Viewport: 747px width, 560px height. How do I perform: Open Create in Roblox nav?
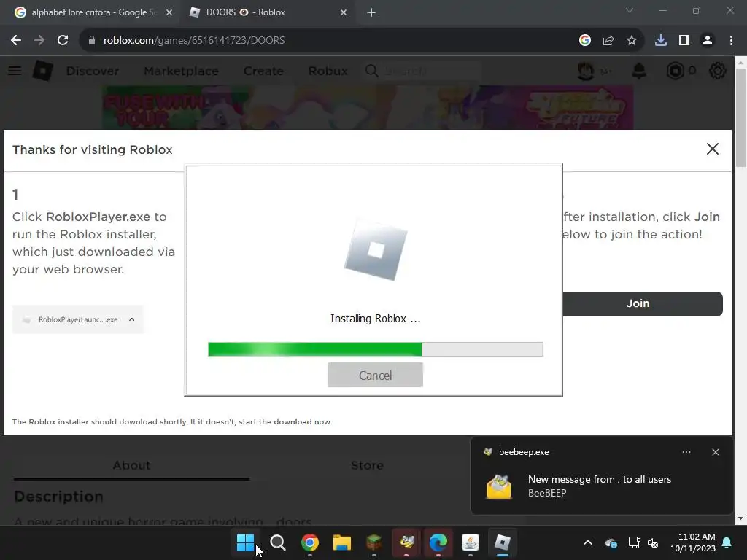[263, 71]
